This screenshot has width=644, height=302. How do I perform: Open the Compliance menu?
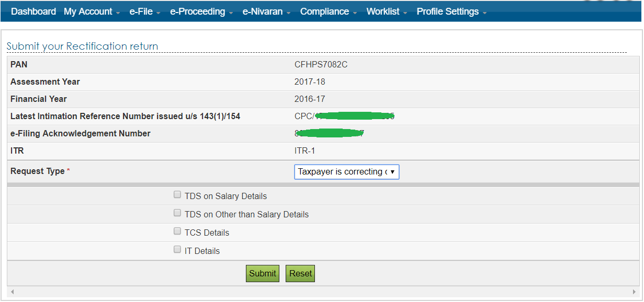pyautogui.click(x=324, y=11)
